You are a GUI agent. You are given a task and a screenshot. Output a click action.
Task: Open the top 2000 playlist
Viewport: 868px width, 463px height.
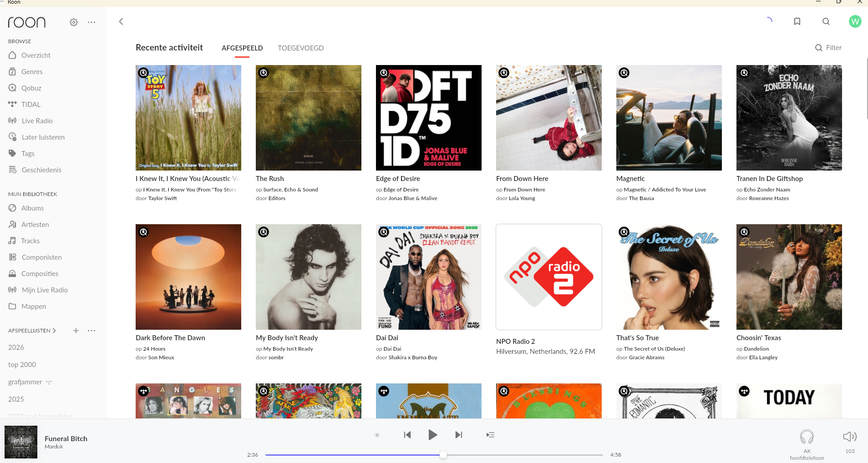(x=22, y=364)
